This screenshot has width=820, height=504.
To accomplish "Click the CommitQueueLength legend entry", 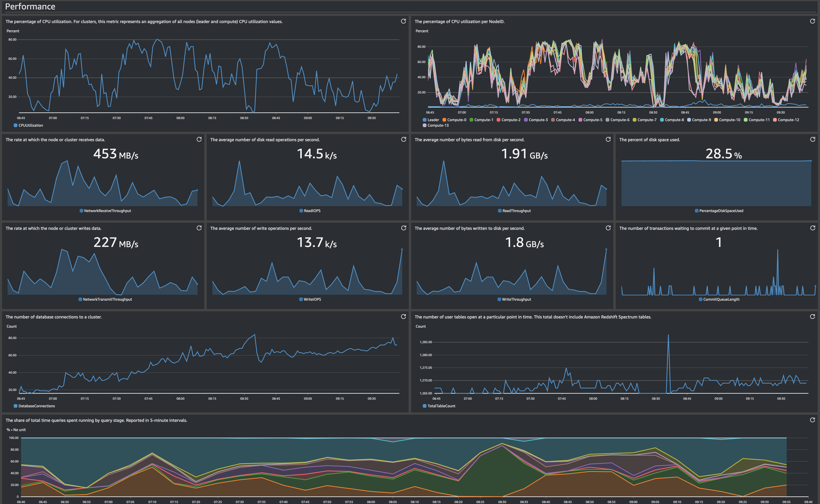I will (719, 300).
